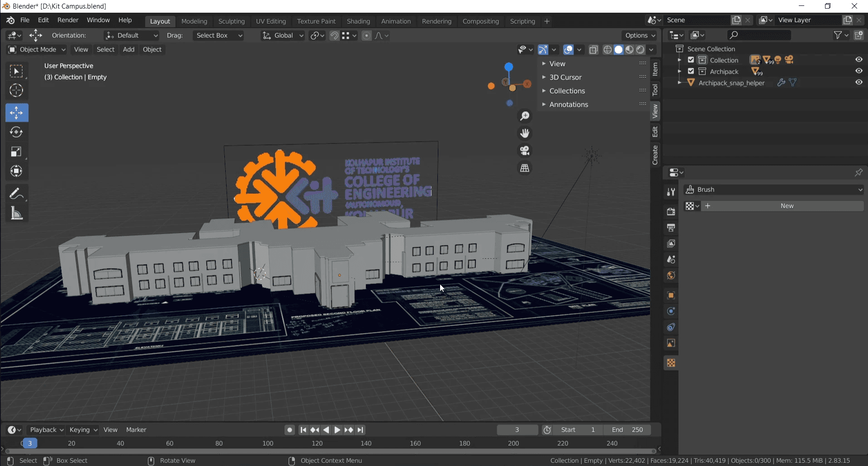Open the Add menu in viewport
The width and height of the screenshot is (868, 466).
tap(128, 49)
